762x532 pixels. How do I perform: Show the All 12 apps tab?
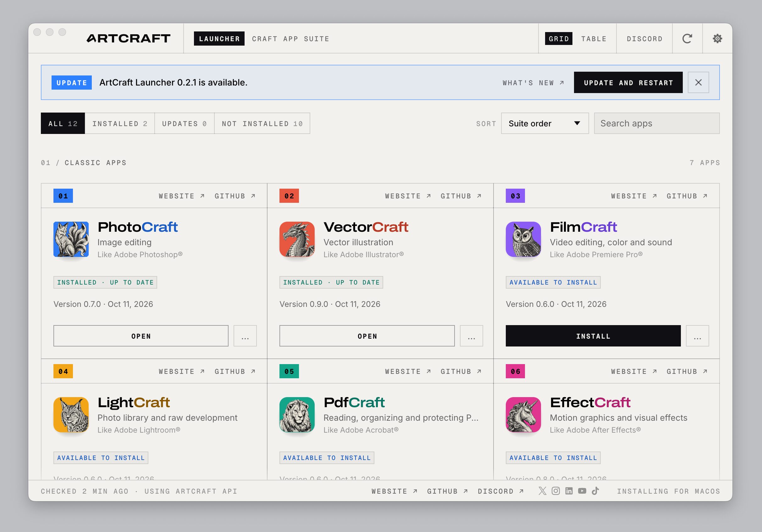click(63, 124)
